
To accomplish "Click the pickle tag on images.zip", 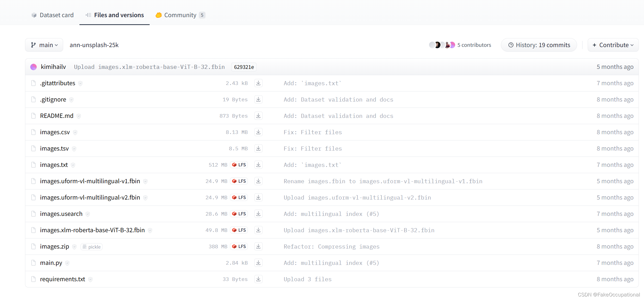I will click(x=92, y=247).
